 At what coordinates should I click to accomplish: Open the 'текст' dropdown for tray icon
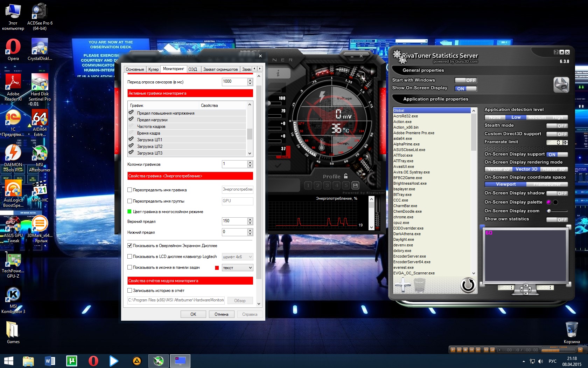point(237,268)
